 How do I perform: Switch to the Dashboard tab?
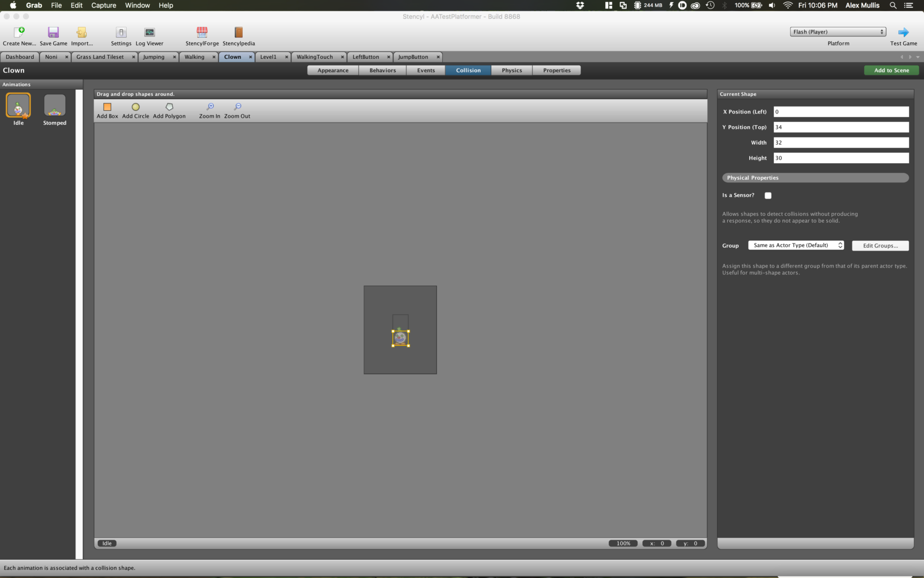20,57
